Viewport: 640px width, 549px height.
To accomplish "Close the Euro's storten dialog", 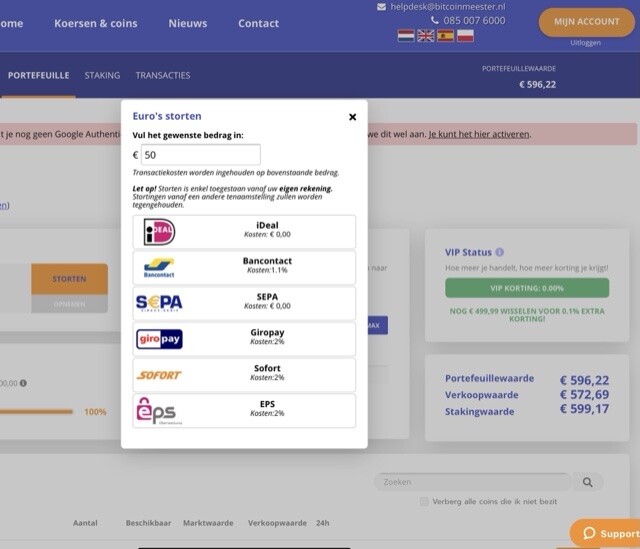I will pyautogui.click(x=353, y=117).
